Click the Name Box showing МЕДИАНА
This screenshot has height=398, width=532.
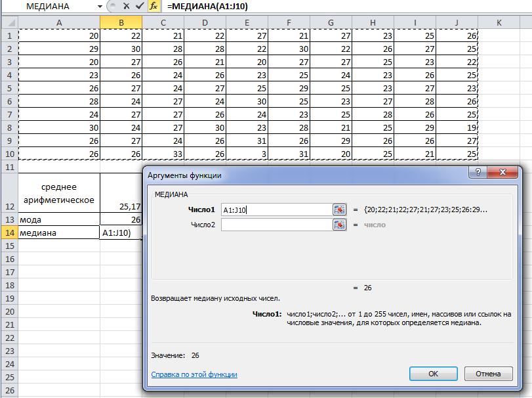47,6
